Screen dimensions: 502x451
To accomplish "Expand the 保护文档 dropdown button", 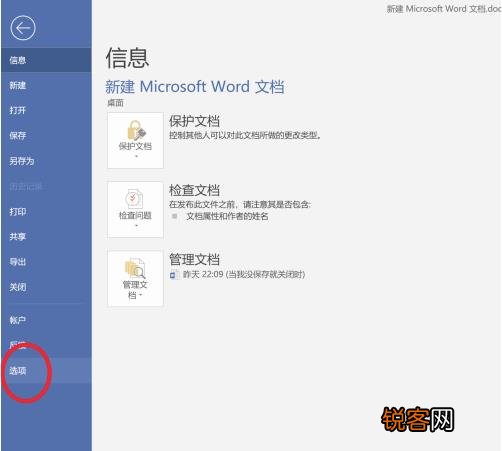I will coord(135,140).
